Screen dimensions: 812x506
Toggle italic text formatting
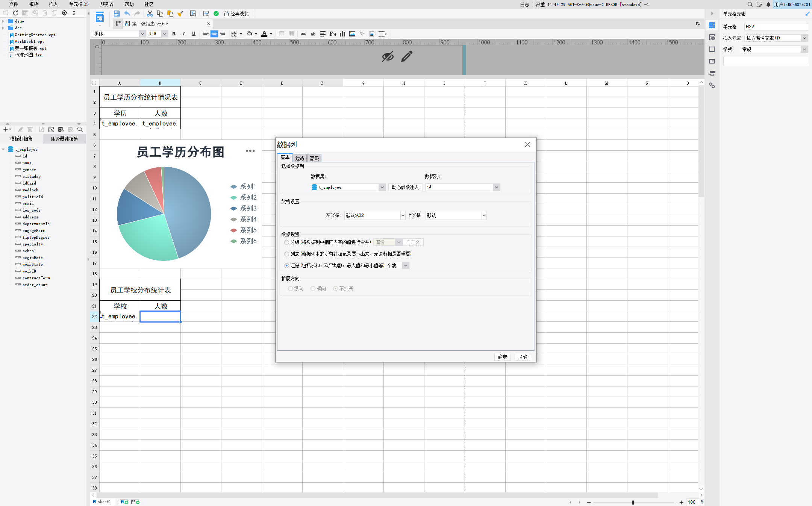[x=184, y=34]
